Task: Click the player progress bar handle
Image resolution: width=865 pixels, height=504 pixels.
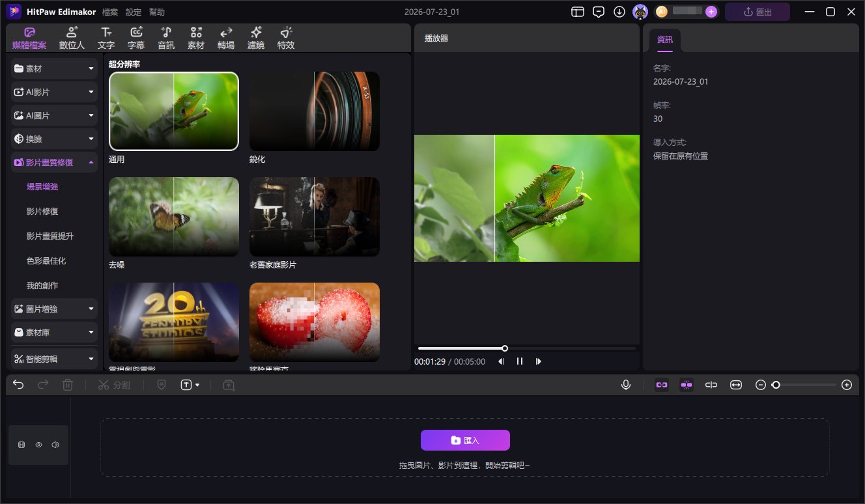Action: 505,348
